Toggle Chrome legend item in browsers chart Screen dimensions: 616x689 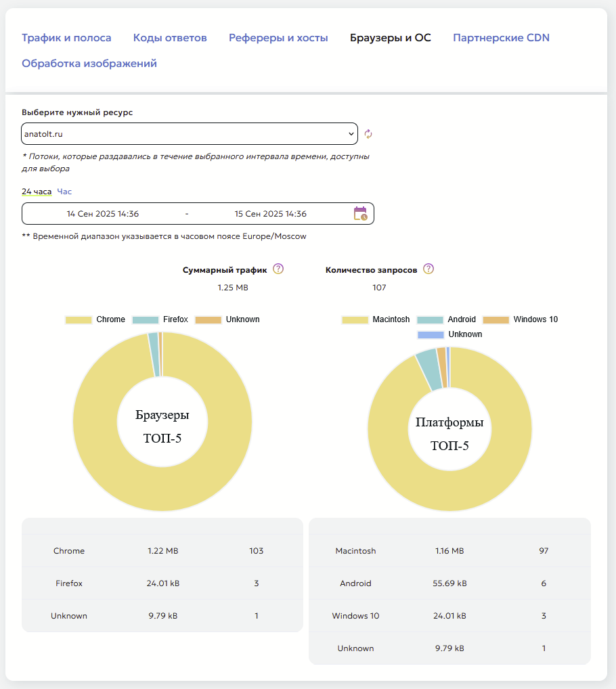[95, 319]
